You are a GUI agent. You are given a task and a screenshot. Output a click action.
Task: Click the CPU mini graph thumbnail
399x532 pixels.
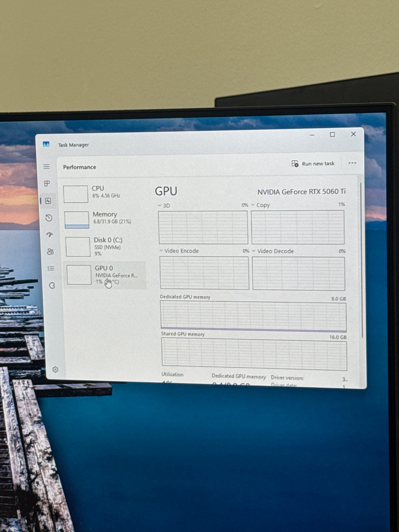[76, 194]
